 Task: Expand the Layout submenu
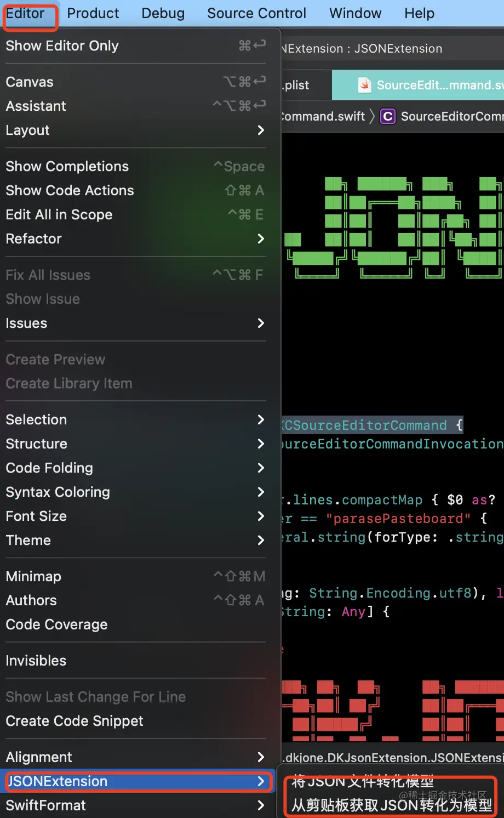click(135, 130)
